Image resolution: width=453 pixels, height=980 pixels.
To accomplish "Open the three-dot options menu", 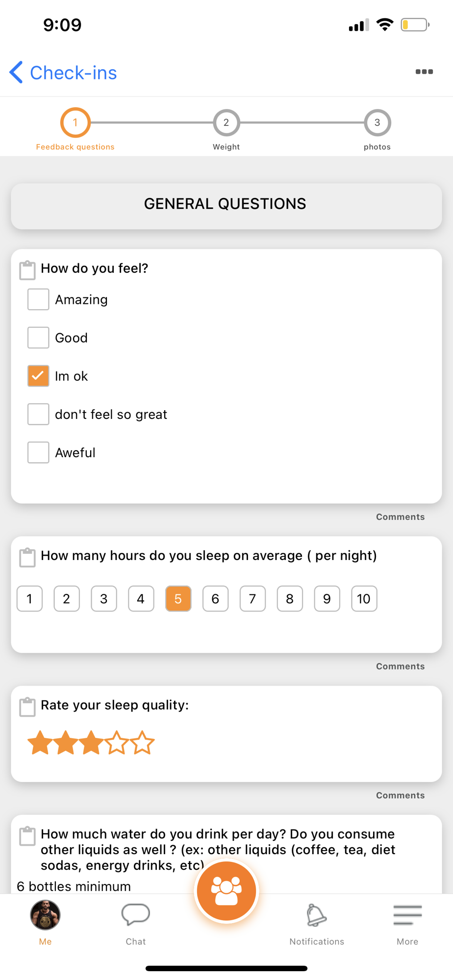I will (x=424, y=72).
